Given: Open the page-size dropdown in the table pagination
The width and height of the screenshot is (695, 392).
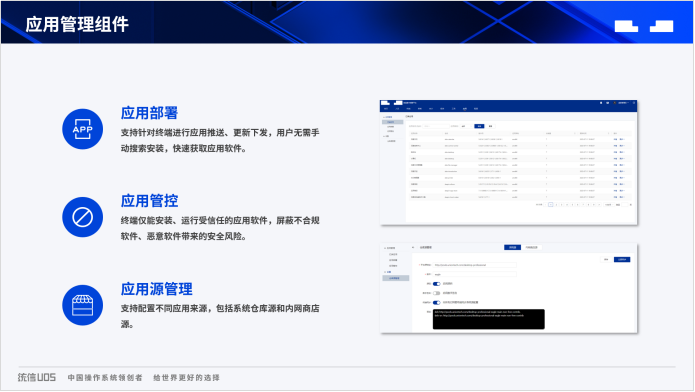Looking at the screenshot, I should pos(608,204).
